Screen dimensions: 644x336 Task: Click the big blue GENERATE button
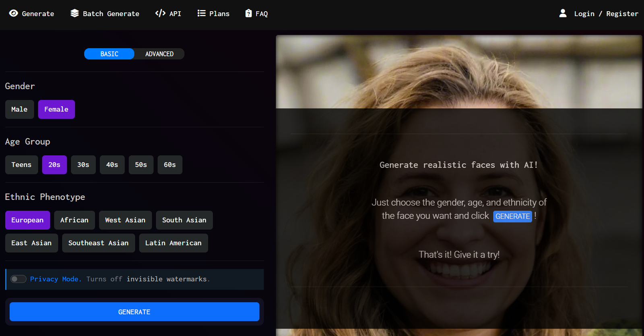click(134, 312)
